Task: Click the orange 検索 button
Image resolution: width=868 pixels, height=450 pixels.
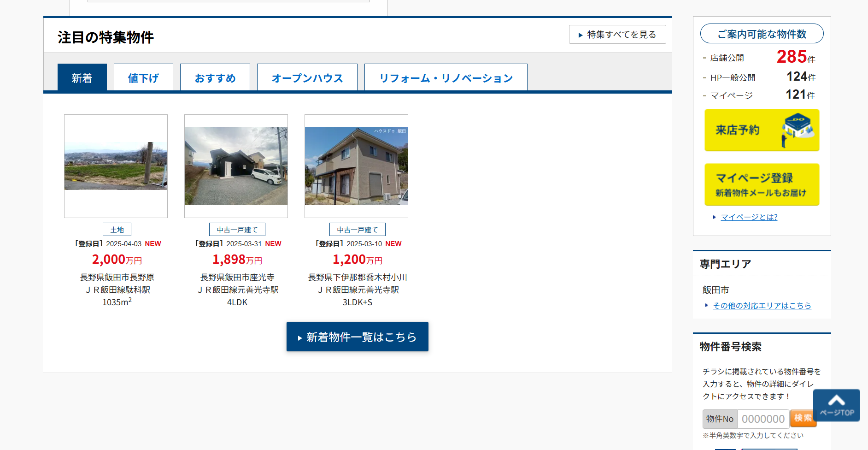Action: [803, 418]
